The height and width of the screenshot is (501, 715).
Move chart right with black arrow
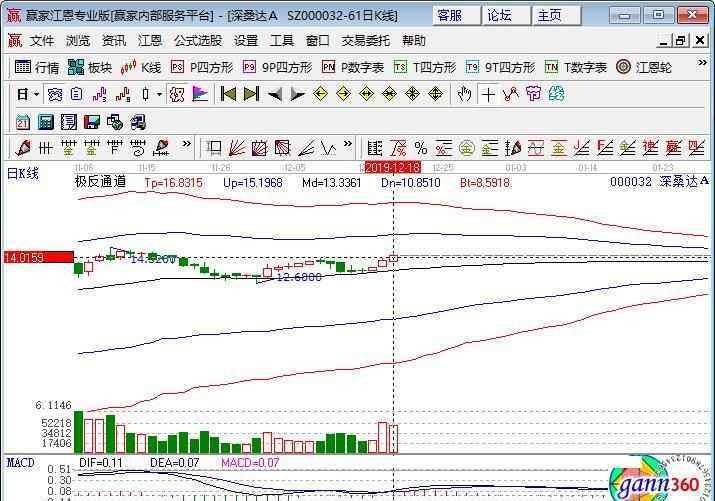(x=297, y=94)
